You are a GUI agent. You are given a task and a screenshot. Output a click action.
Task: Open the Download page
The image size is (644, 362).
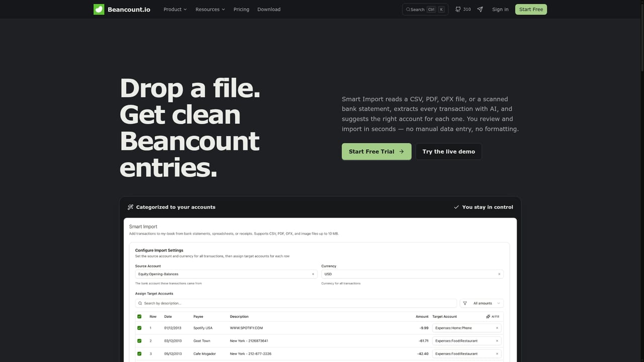coord(269,9)
